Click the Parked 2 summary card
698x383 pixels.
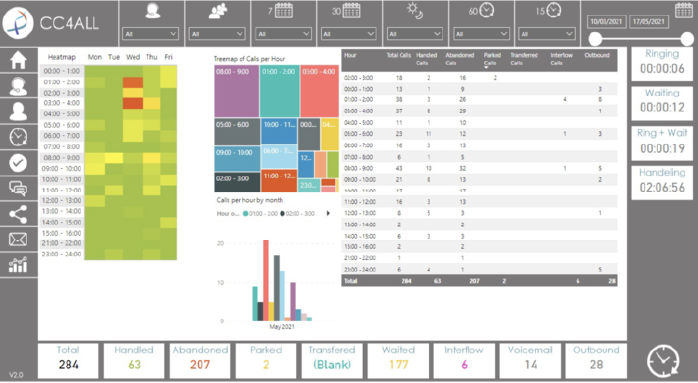(x=266, y=360)
